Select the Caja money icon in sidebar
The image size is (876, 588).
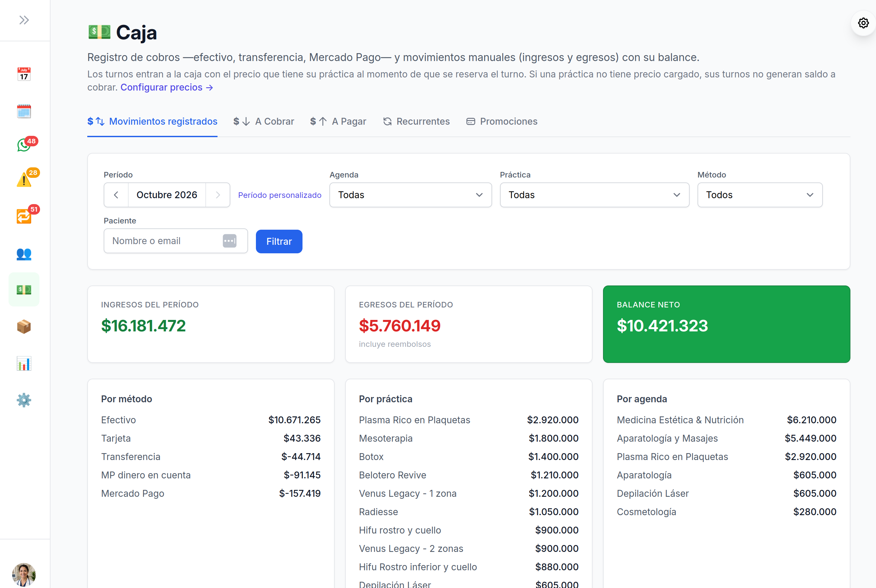coord(24,289)
